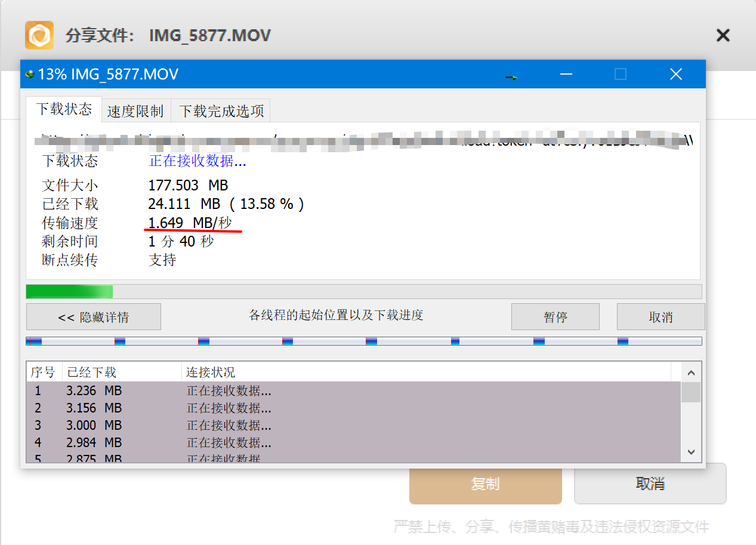
Task: Click the green download progress bar
Action: (69, 291)
